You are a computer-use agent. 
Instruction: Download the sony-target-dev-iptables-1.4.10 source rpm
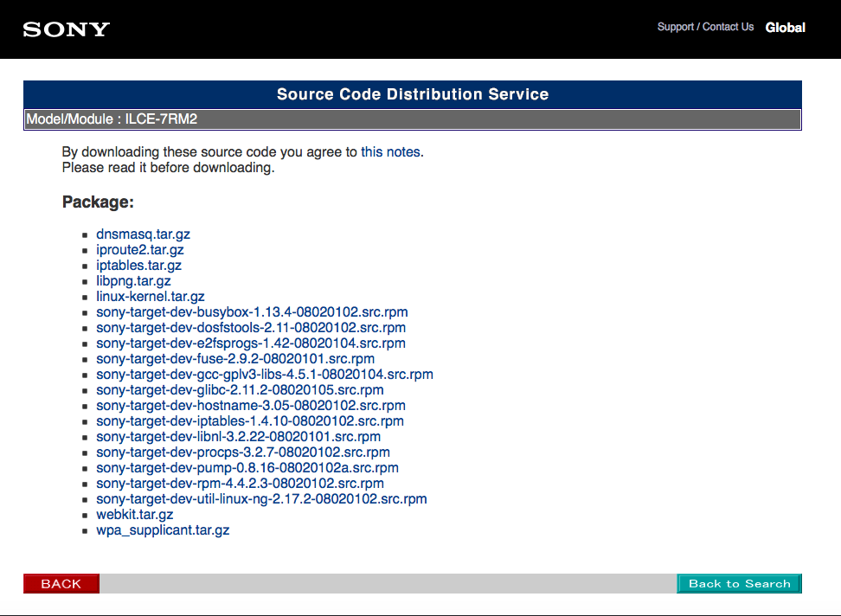pyautogui.click(x=250, y=420)
